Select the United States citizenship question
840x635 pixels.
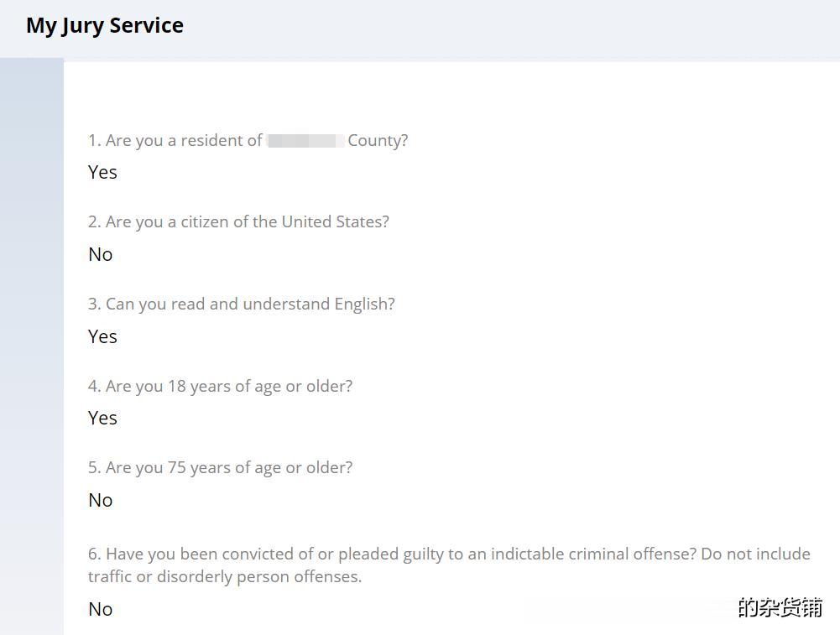pos(238,222)
